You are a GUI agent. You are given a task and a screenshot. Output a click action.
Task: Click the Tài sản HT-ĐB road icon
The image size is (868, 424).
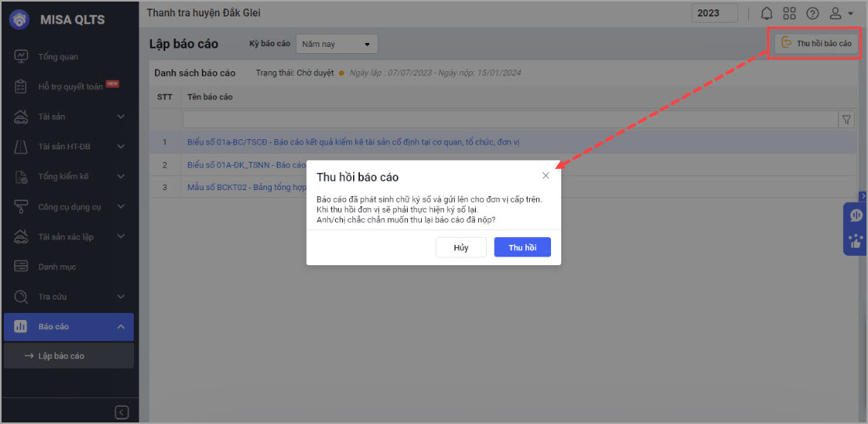21,146
